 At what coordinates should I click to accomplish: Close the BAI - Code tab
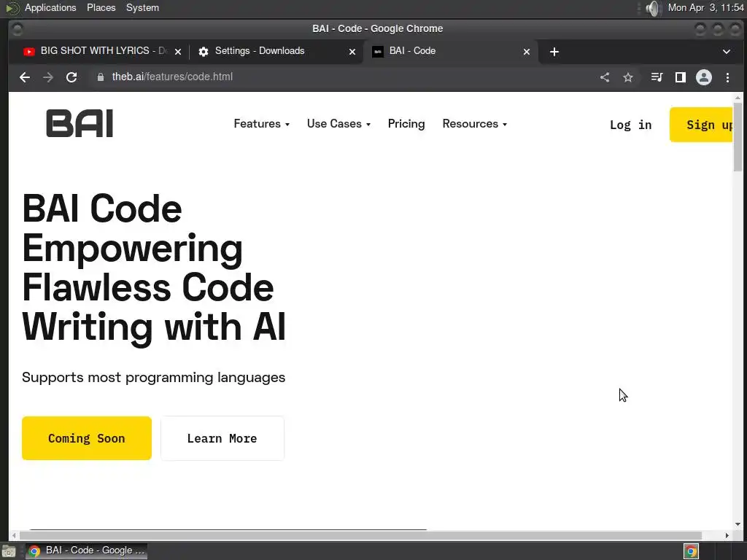[x=527, y=52]
